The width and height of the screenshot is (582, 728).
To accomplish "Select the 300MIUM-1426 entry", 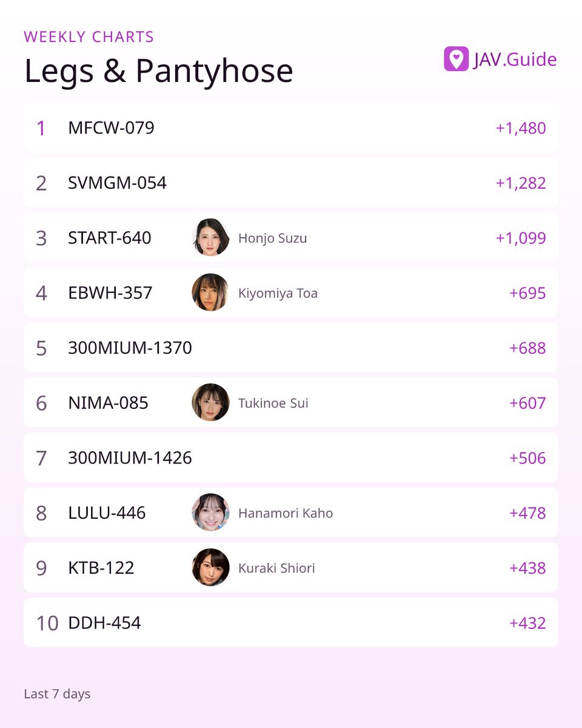I will click(x=291, y=458).
